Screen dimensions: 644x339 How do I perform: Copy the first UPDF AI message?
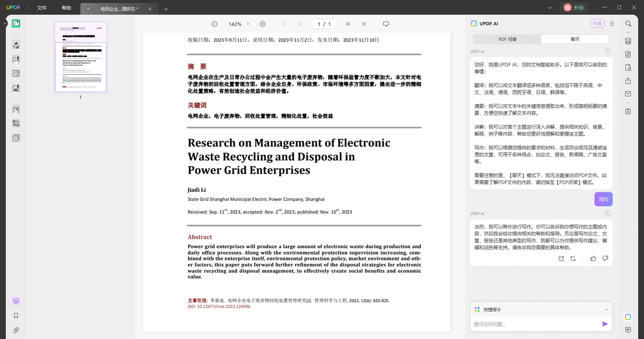point(608,52)
